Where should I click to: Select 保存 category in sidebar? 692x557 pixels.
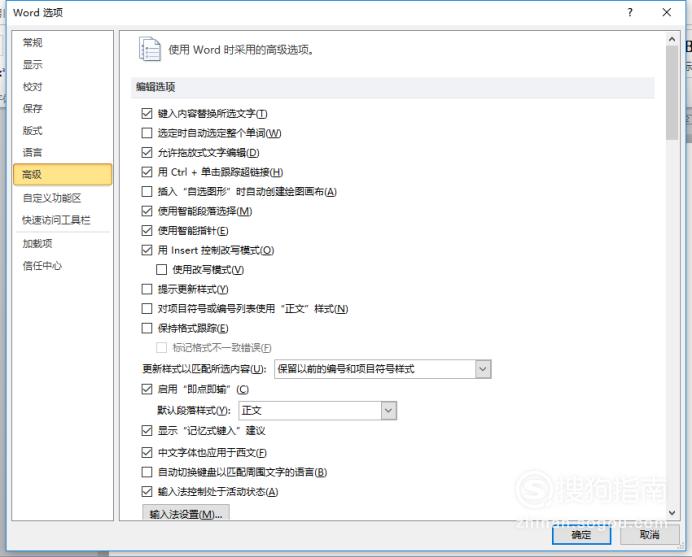click(62, 108)
